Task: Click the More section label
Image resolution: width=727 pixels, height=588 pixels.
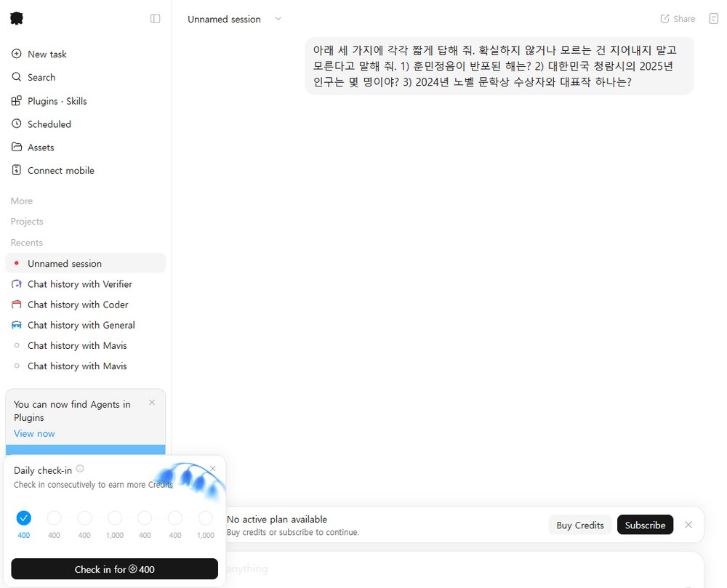Action: tap(22, 201)
